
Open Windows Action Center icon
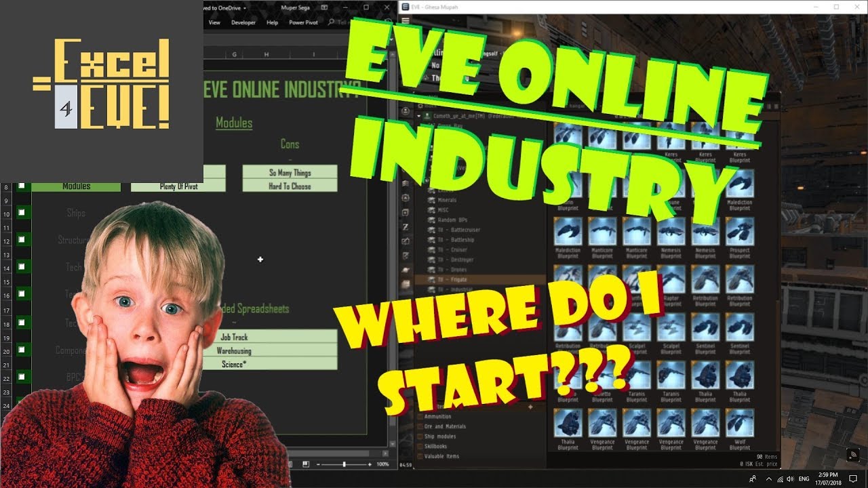click(x=853, y=479)
